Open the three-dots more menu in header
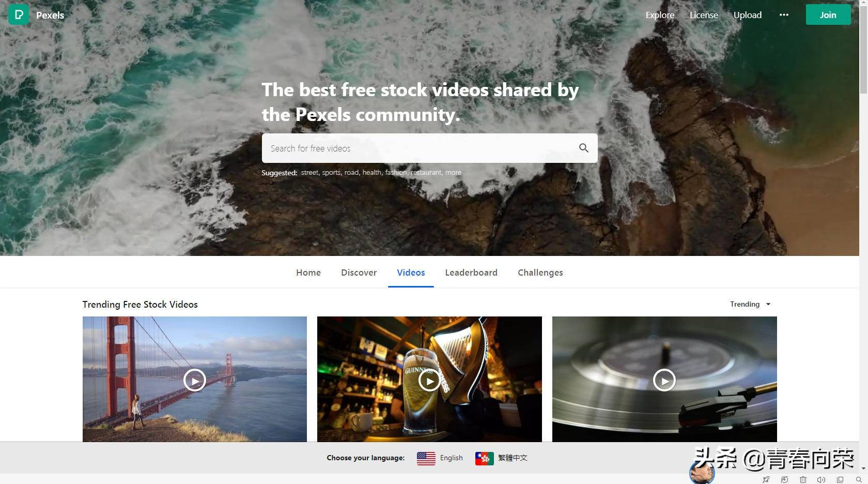 (784, 15)
